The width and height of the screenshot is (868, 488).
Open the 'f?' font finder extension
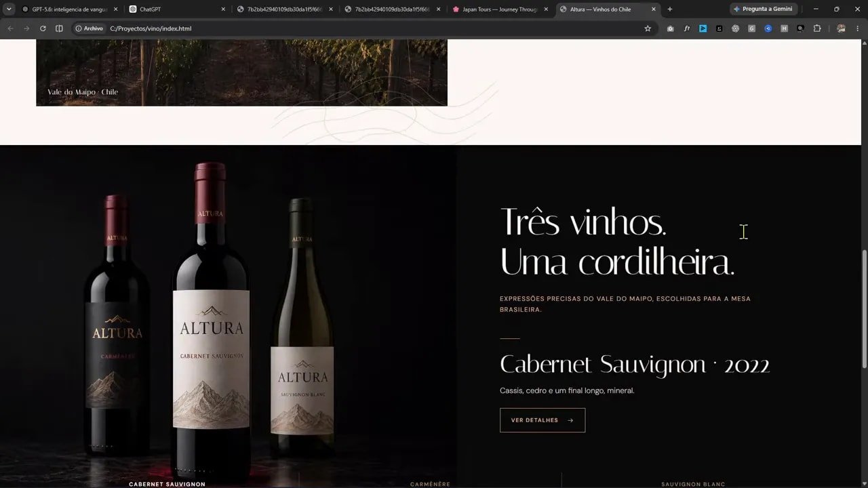(686, 28)
